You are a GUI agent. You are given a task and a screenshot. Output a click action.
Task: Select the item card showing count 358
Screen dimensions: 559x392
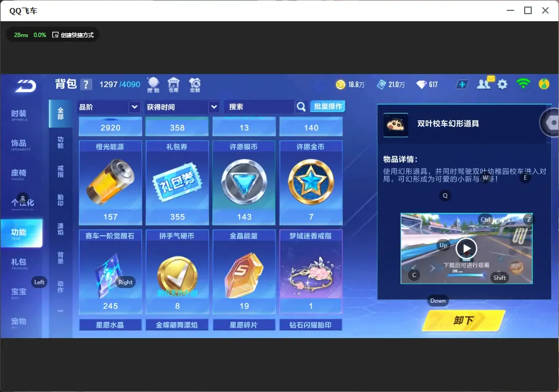177,126
